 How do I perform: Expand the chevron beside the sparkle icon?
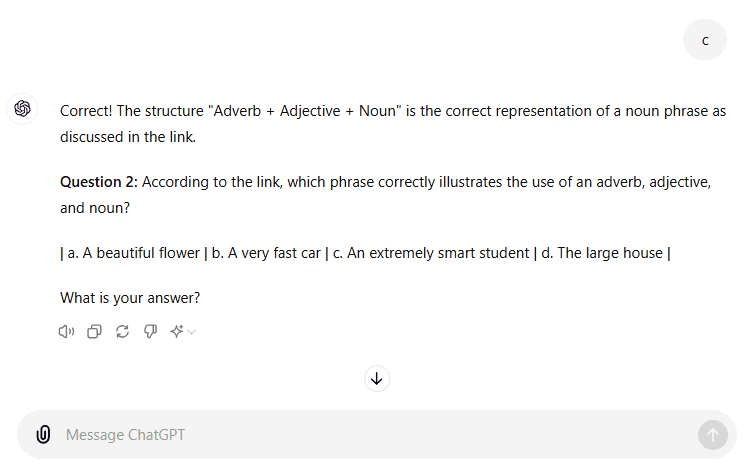pos(192,332)
